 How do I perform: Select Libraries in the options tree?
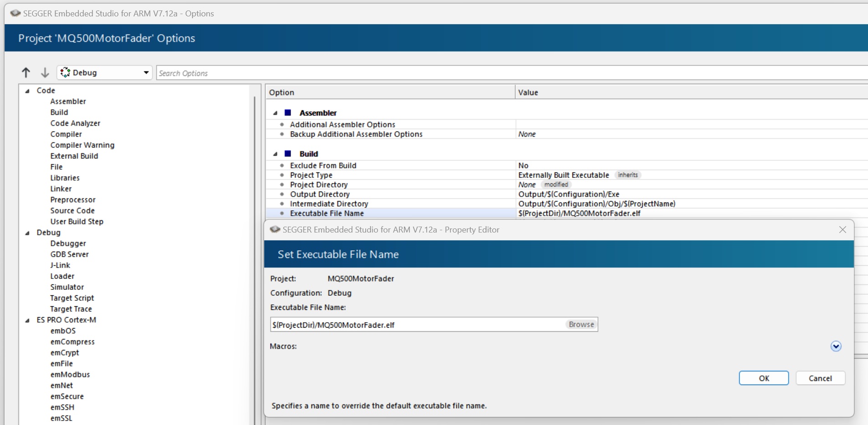coord(65,178)
